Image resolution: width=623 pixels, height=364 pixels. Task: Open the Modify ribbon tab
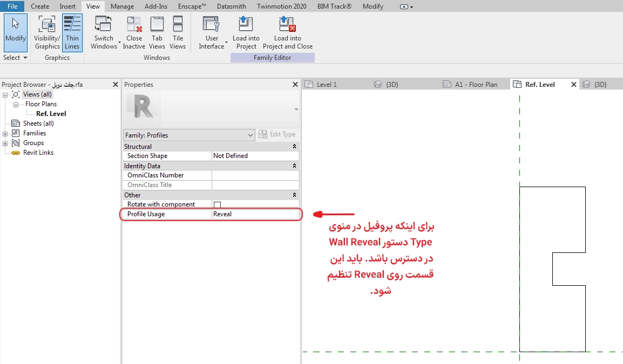point(373,6)
